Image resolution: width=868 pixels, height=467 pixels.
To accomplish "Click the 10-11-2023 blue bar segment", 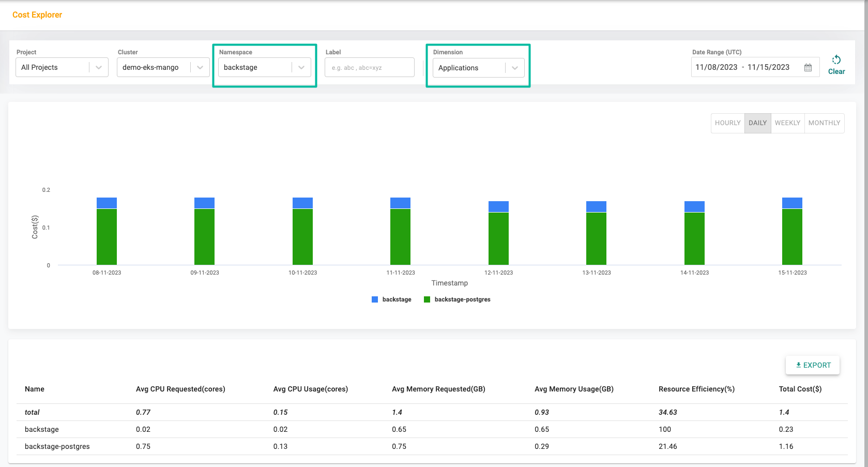I will [302, 203].
